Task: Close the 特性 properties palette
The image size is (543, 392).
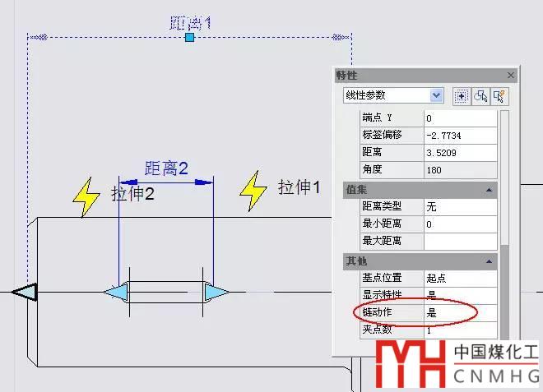Action: (510, 75)
